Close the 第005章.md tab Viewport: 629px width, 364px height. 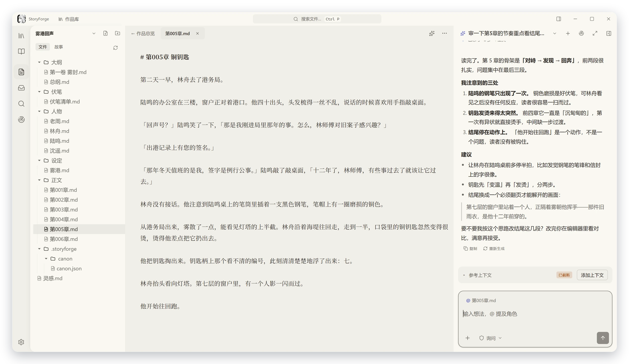coord(198,33)
